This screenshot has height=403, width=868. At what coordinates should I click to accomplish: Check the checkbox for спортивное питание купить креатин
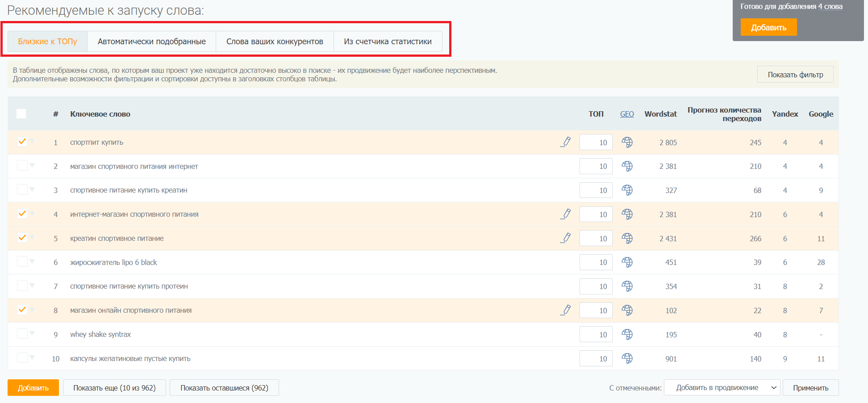point(22,189)
